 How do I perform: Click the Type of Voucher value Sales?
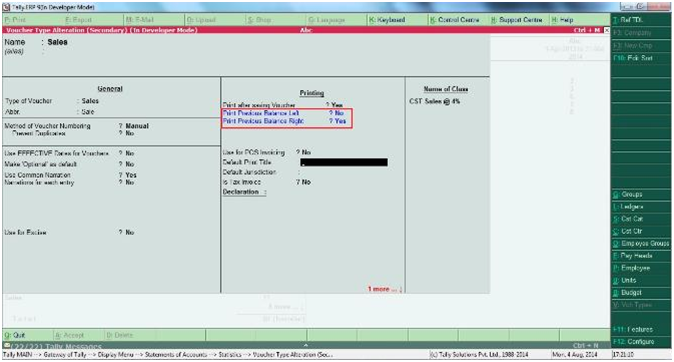90,101
